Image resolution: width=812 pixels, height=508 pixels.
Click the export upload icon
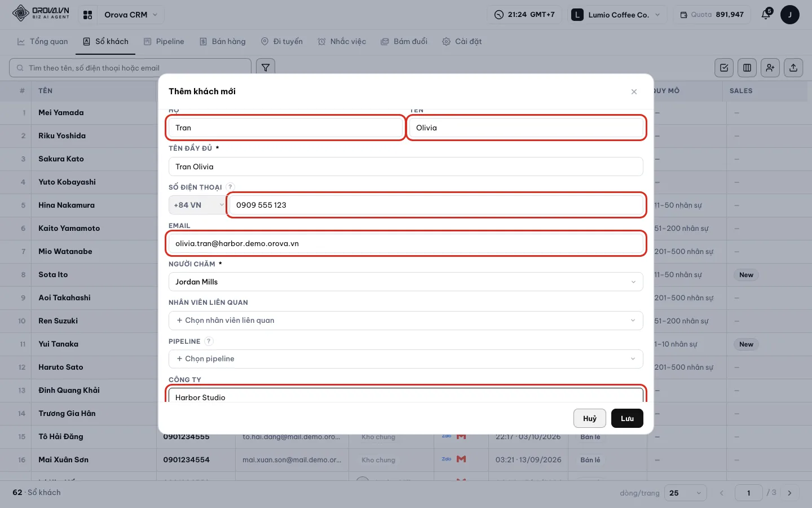coord(793,68)
